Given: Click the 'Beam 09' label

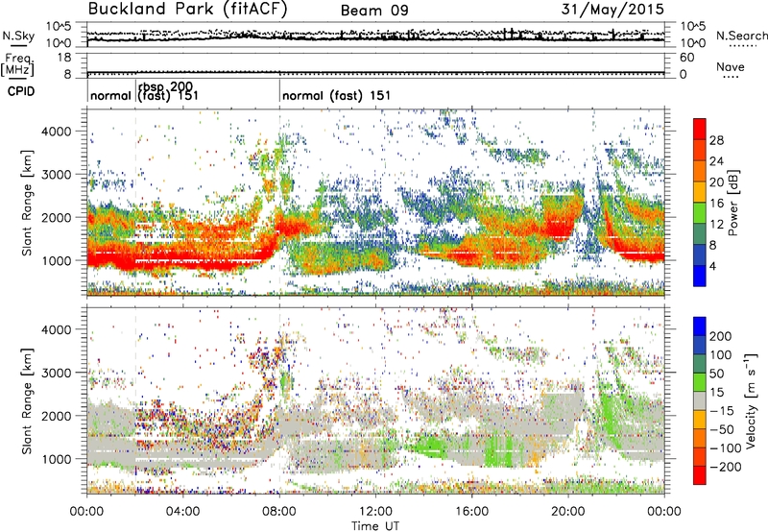Looking at the screenshot, I should [374, 11].
